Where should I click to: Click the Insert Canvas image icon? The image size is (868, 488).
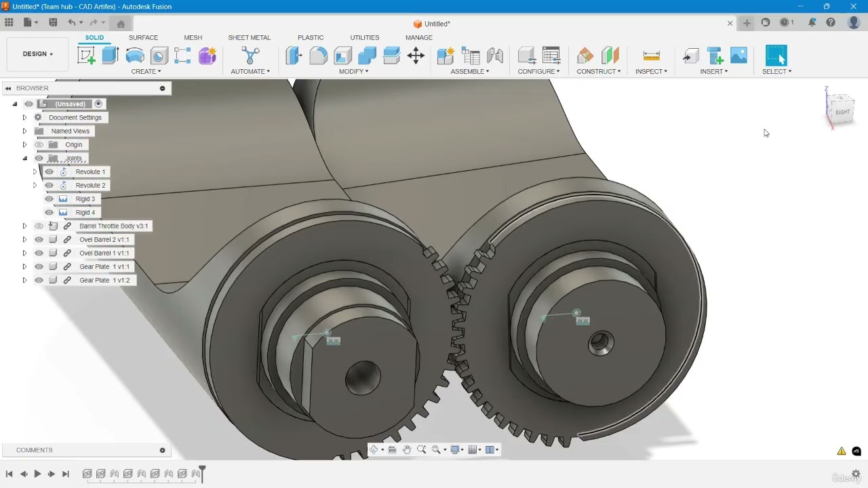point(738,56)
